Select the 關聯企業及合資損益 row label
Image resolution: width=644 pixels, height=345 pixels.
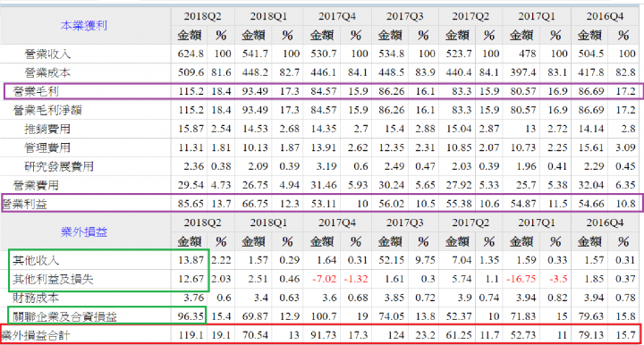pyautogui.click(x=64, y=316)
